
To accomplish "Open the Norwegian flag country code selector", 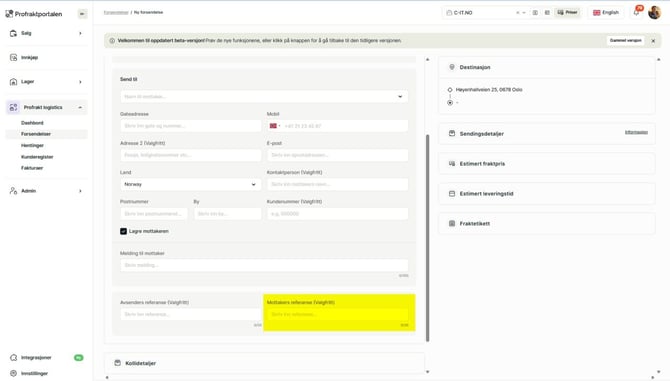I will coord(275,126).
